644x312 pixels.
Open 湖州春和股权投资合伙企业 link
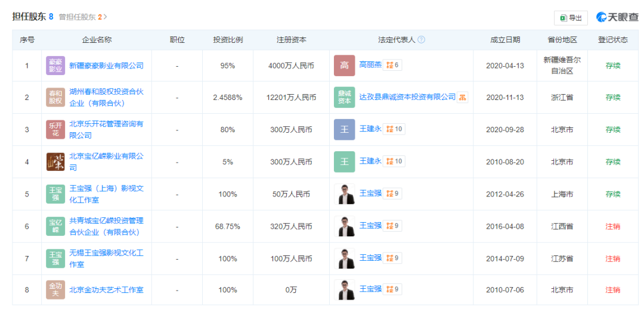click(106, 98)
